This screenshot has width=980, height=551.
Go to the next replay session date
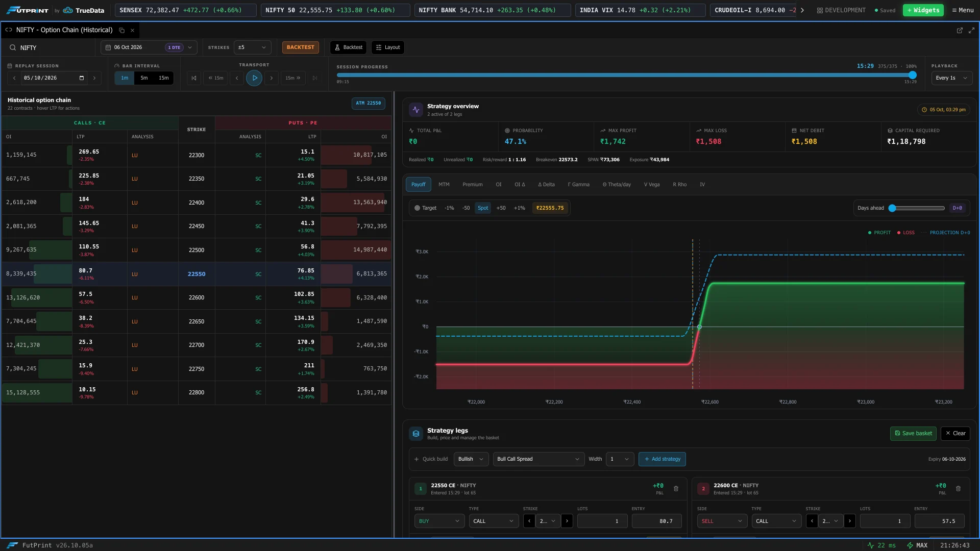pos(94,78)
